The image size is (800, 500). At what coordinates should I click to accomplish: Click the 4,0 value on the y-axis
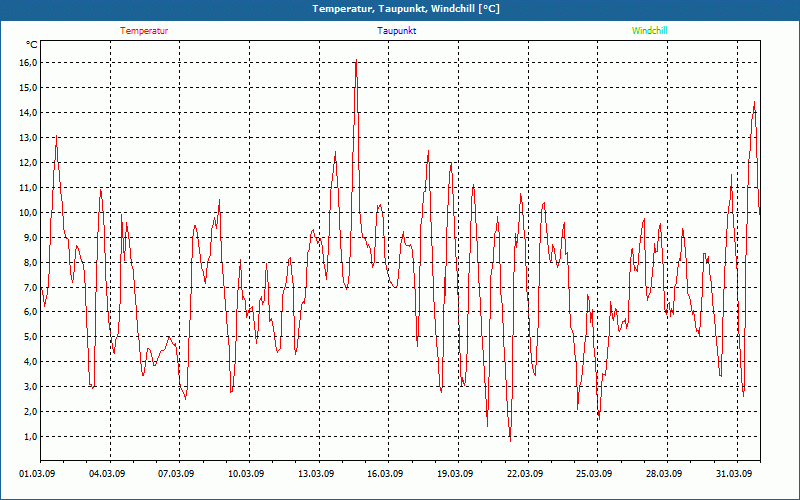31,362
